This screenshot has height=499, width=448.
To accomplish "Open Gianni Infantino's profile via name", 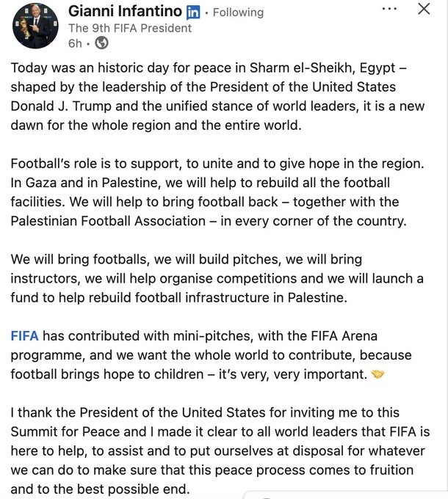I will [x=124, y=11].
